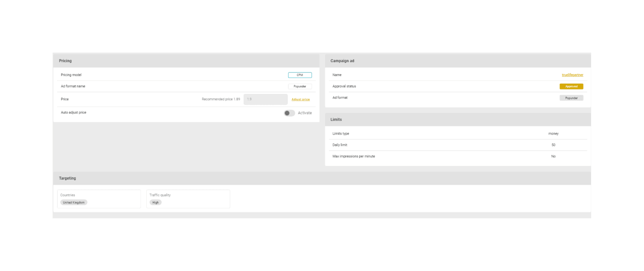Click the Targeting section header
The height and width of the screenshot is (271, 644).
pyautogui.click(x=67, y=178)
